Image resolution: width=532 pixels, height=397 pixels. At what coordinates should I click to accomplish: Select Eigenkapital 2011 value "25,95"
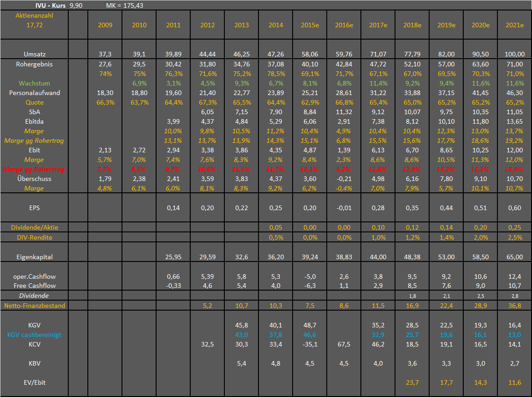click(173, 256)
